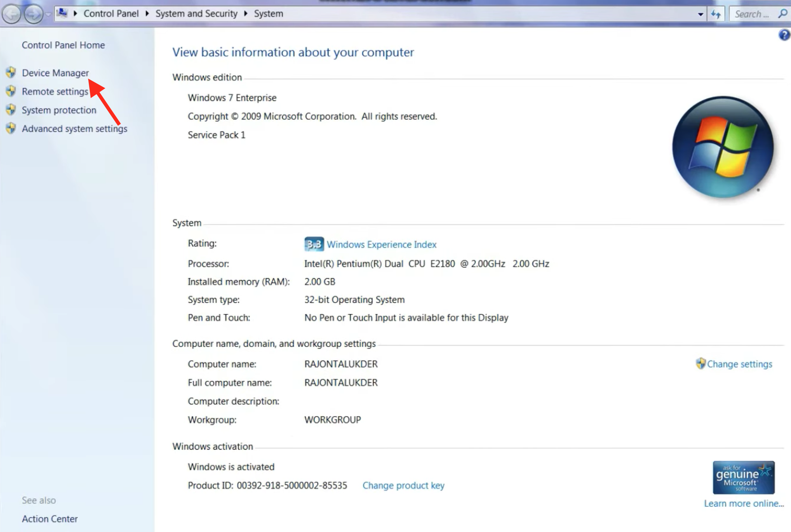This screenshot has width=791, height=532.
Task: Click the Copyright 2009 Microsoft Corporation line
Action: tap(312, 117)
